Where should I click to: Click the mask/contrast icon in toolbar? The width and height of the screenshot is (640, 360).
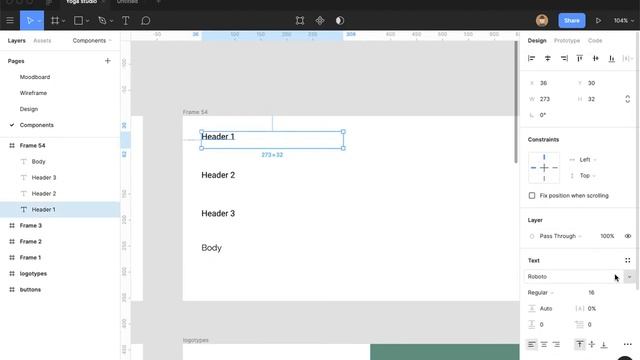pyautogui.click(x=340, y=20)
